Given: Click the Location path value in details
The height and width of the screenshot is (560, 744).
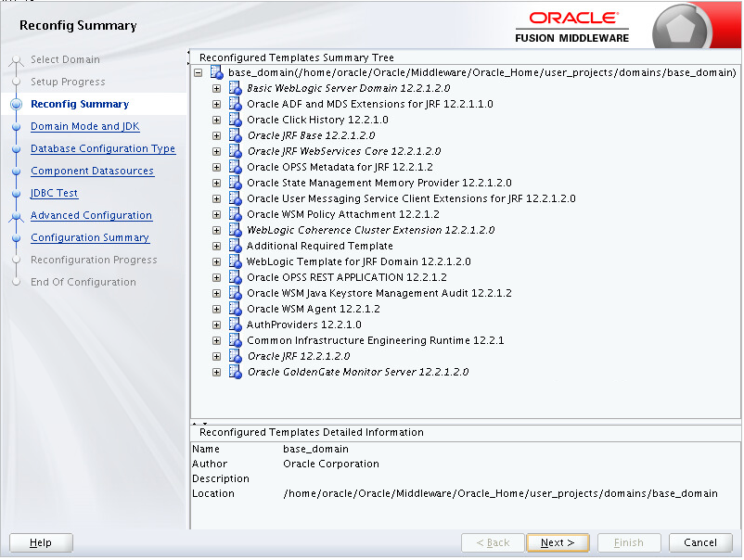Looking at the screenshot, I should 500,493.
